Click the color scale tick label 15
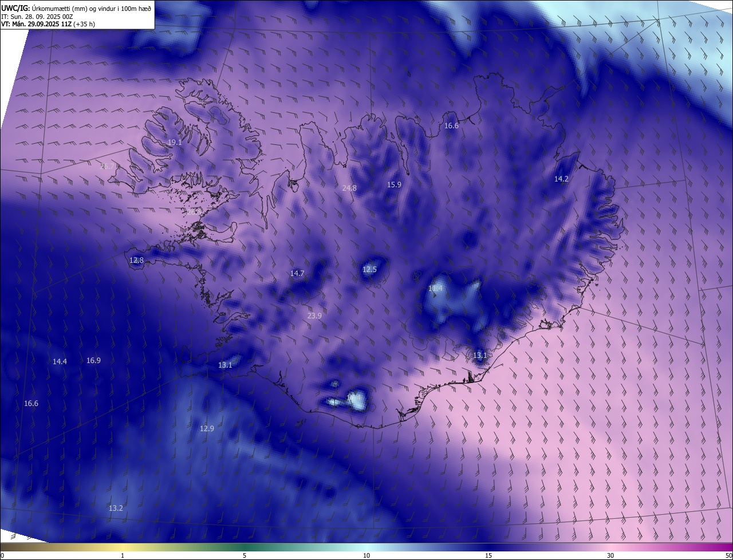This screenshot has width=733, height=560. coord(488,555)
